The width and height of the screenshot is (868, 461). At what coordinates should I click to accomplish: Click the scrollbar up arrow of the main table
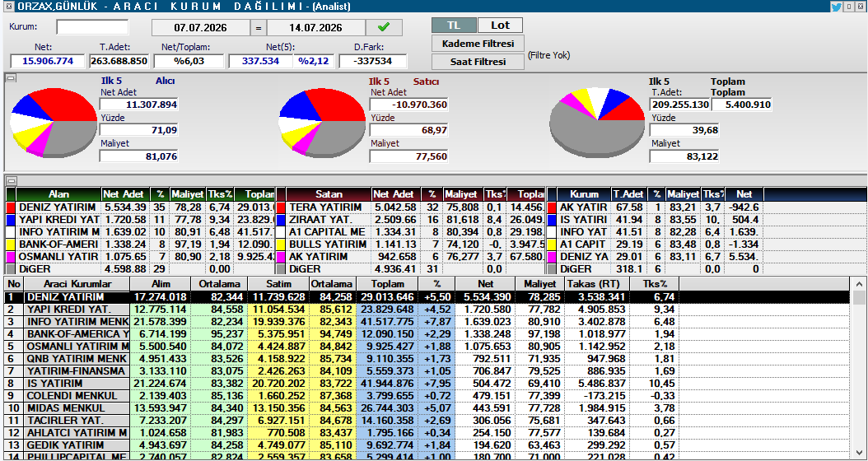859,284
